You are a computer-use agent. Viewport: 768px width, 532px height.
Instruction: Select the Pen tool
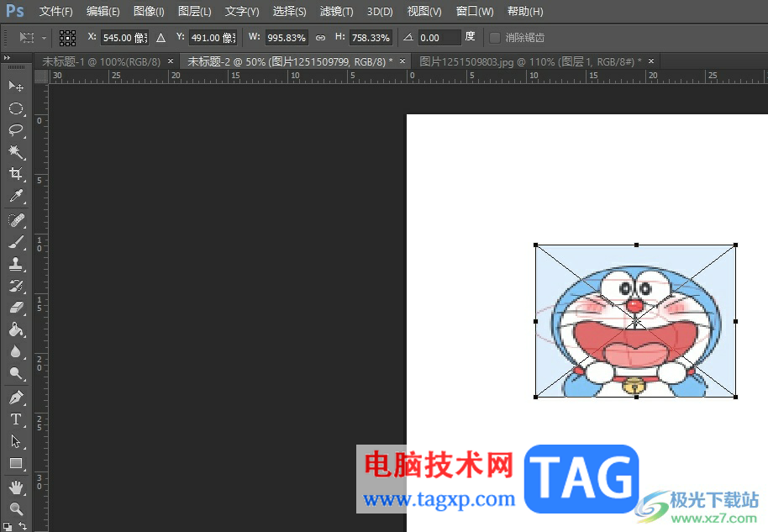click(16, 398)
